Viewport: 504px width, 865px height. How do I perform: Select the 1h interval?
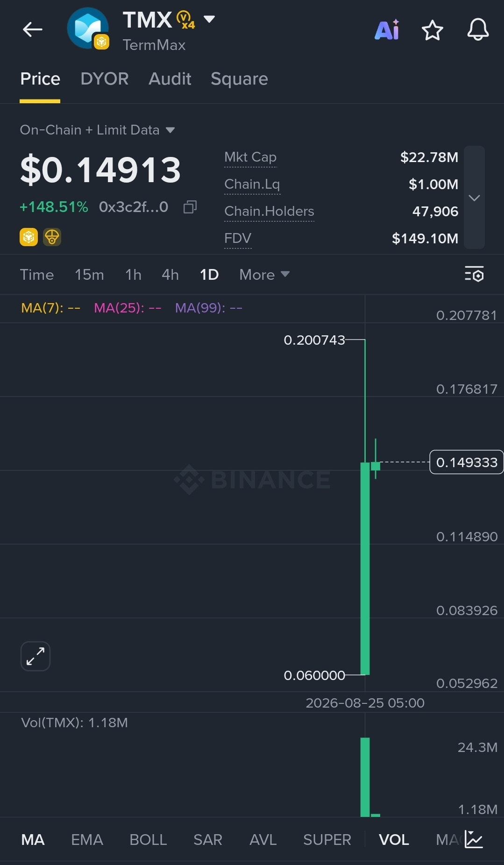coord(133,275)
